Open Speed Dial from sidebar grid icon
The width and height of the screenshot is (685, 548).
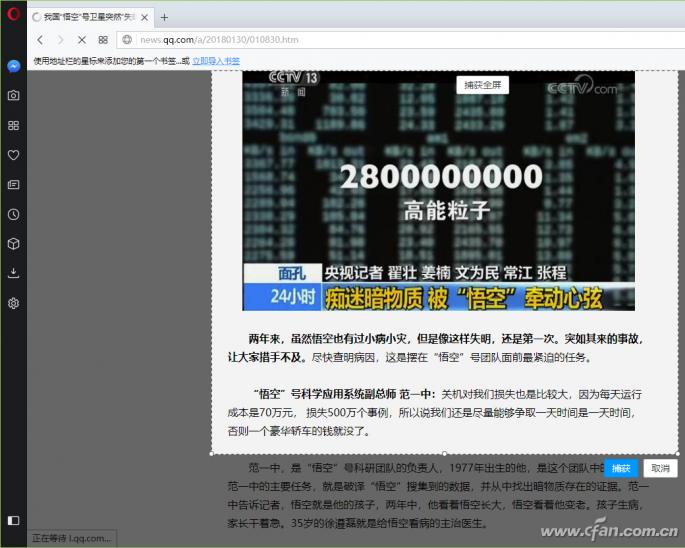(14, 125)
